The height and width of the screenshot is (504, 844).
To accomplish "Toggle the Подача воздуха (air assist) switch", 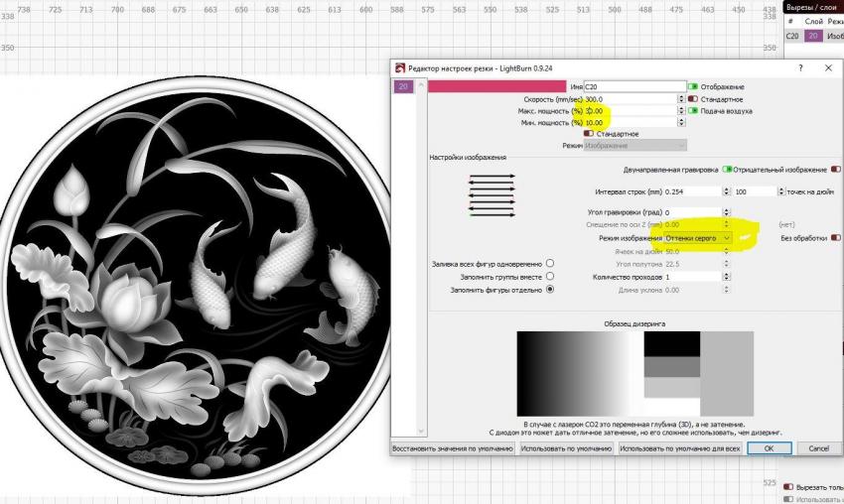I will [x=693, y=111].
